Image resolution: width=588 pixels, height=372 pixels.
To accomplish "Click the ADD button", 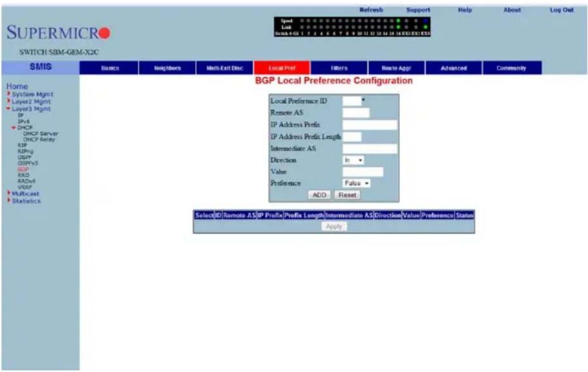I will coord(320,195).
